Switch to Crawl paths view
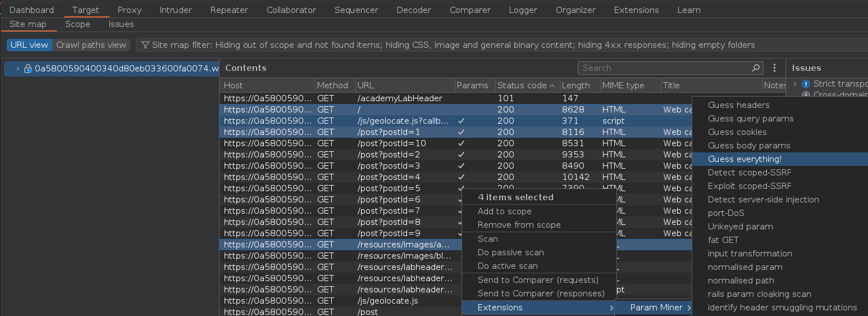This screenshot has height=316, width=868. 91,45
